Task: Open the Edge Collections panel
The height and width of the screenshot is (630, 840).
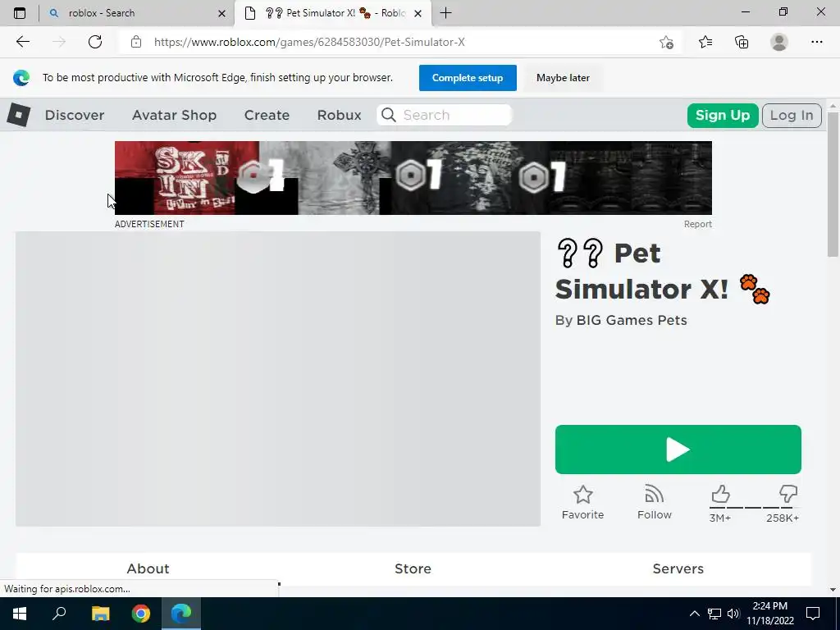Action: (742, 42)
